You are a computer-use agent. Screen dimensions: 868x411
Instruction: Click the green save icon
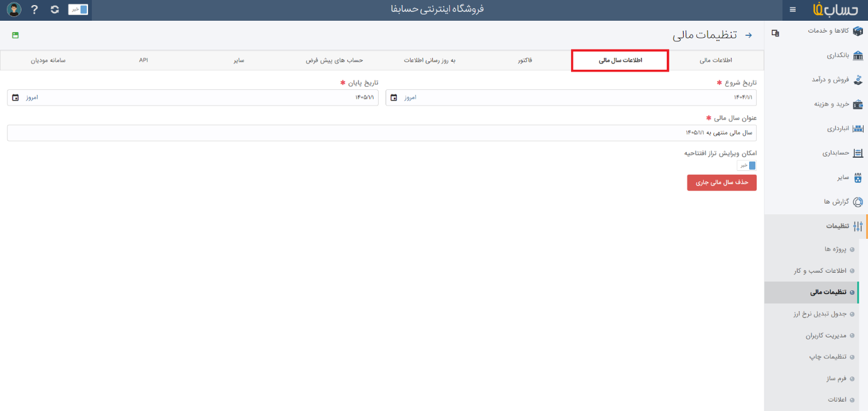tap(15, 35)
